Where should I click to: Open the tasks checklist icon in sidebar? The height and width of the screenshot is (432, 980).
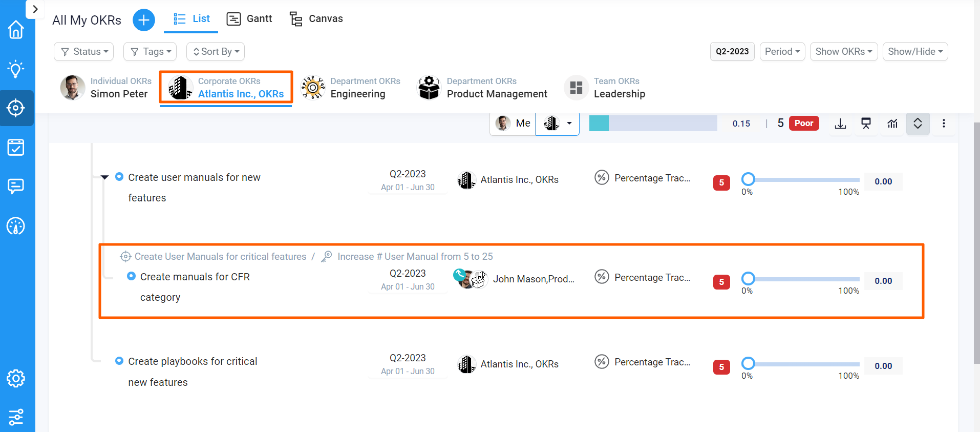(x=16, y=148)
